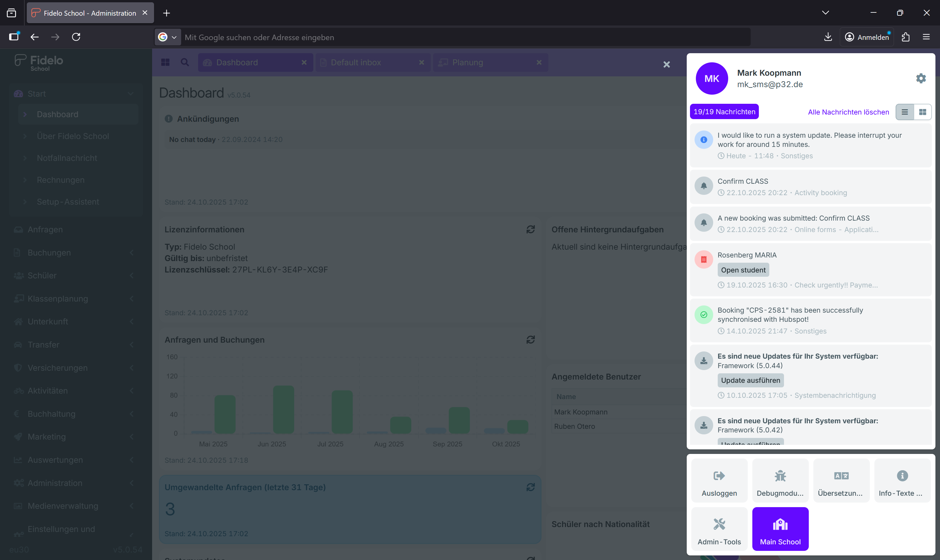Toggle the 19/19 Nachrichten filter badge
This screenshot has height=560, width=940.
pyautogui.click(x=724, y=112)
